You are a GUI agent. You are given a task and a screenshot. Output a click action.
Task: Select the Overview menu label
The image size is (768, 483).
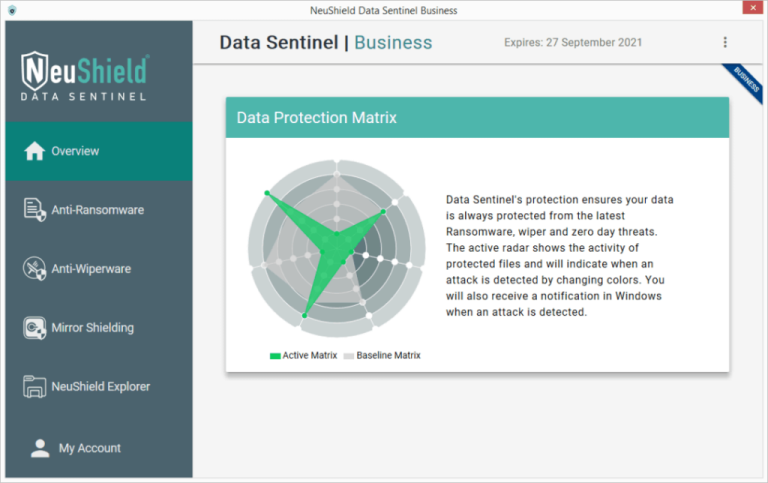pos(75,151)
